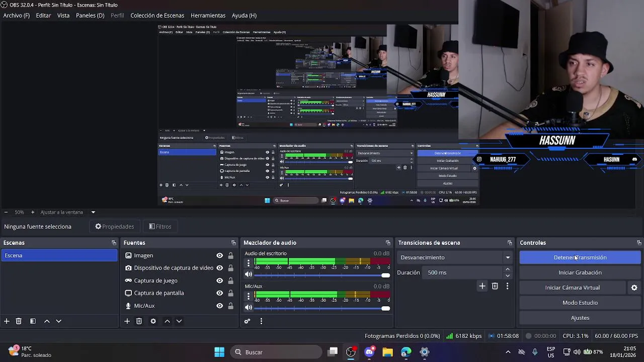Select Escena in scenes list
The width and height of the screenshot is (644, 362).
pos(59,255)
